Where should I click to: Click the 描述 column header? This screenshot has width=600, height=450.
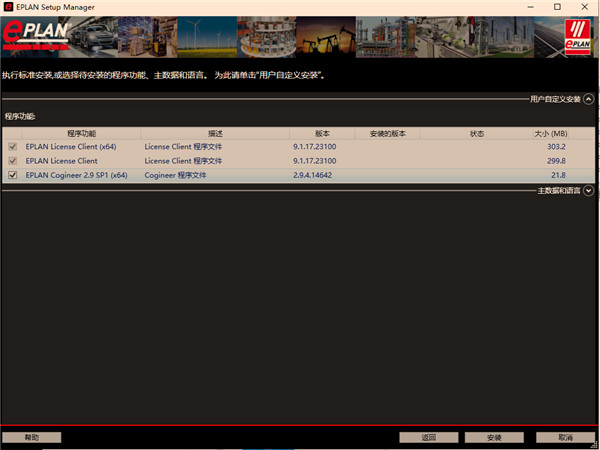(215, 134)
